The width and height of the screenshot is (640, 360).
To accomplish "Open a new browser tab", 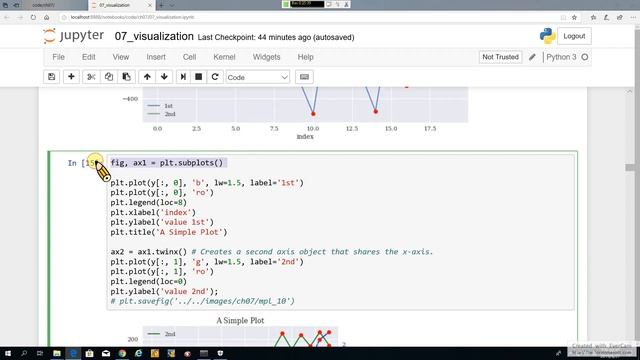I will point(161,5).
